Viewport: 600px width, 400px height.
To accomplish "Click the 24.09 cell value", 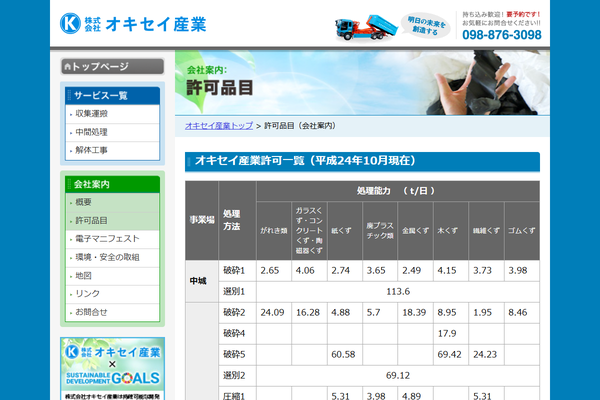I will [x=272, y=313].
